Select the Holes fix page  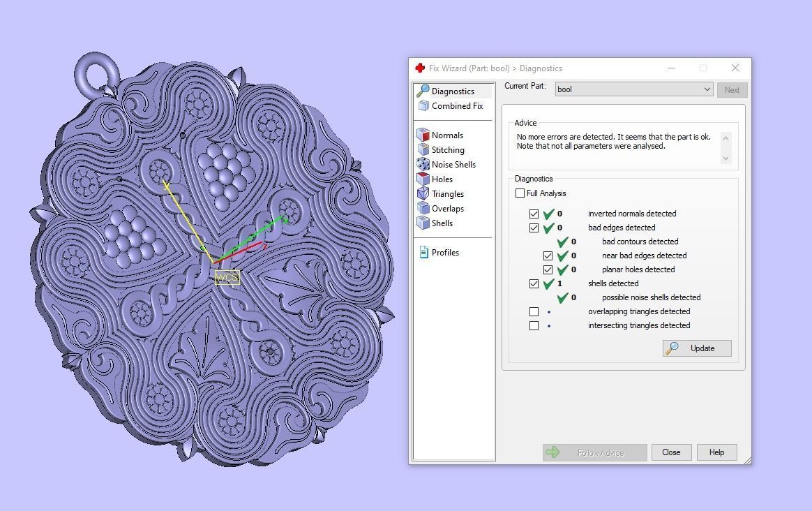435,179
